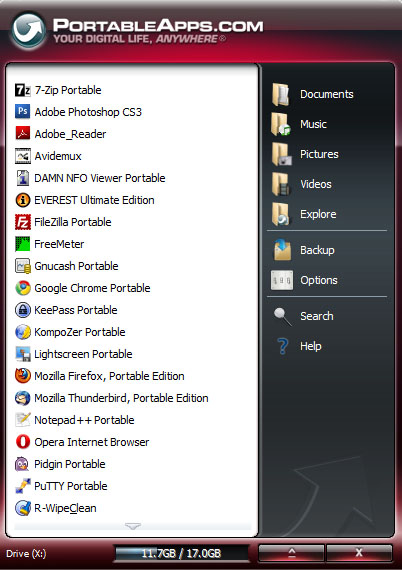The width and height of the screenshot is (402, 570).
Task: Open the red Opera browser icon
Action: click(23, 442)
